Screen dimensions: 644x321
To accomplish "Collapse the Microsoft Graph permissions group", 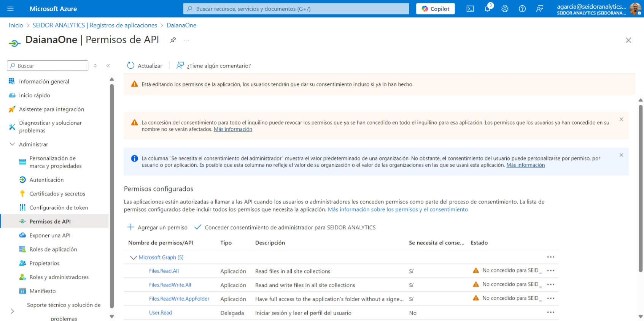I will 133,258.
